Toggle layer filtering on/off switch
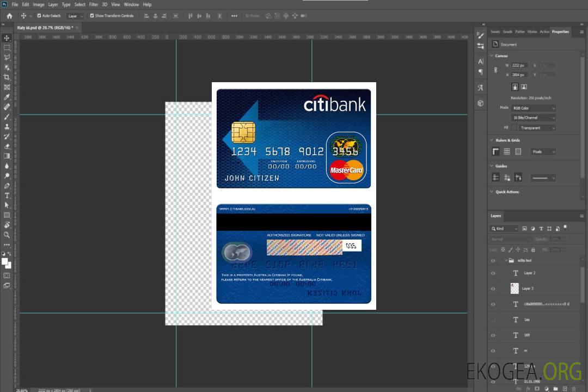 click(565, 228)
